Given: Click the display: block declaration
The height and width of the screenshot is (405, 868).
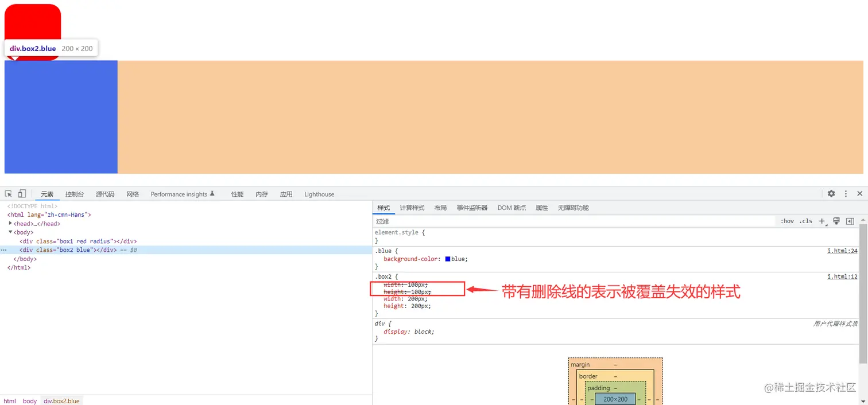Looking at the screenshot, I should (x=409, y=332).
